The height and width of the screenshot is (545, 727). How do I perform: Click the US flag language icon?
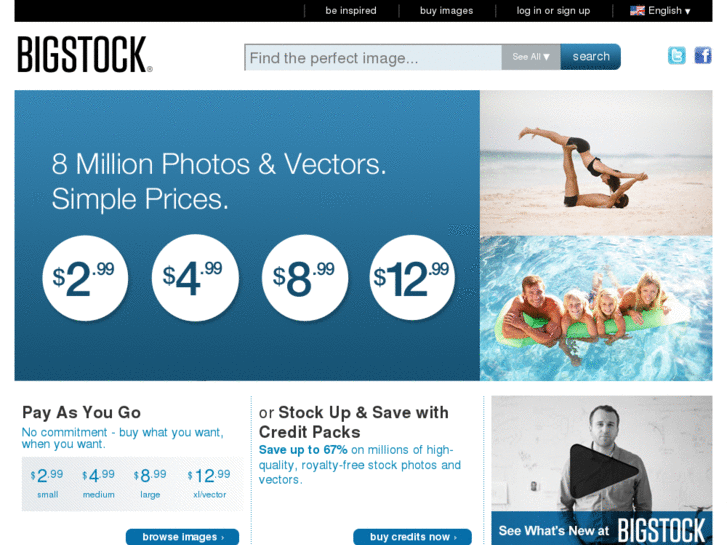pos(637,11)
